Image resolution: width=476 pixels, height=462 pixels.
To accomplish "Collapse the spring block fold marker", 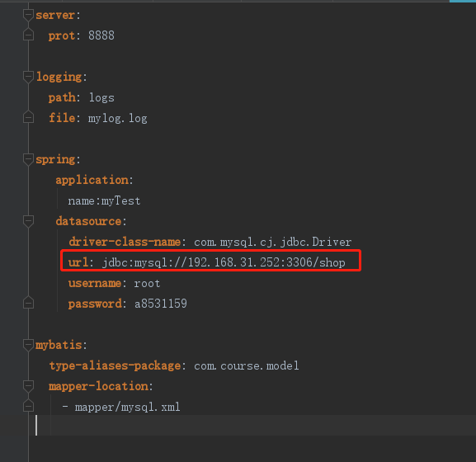I will [28, 159].
